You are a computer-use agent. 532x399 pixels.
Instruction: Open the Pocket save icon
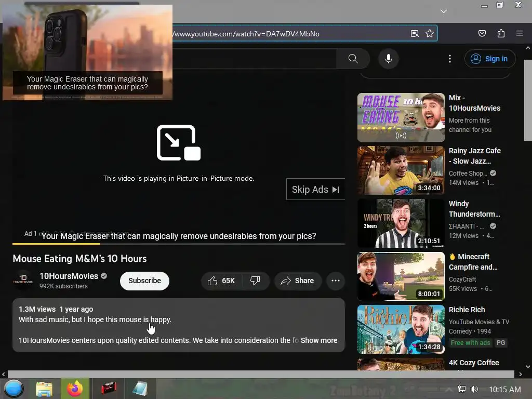[x=482, y=33]
